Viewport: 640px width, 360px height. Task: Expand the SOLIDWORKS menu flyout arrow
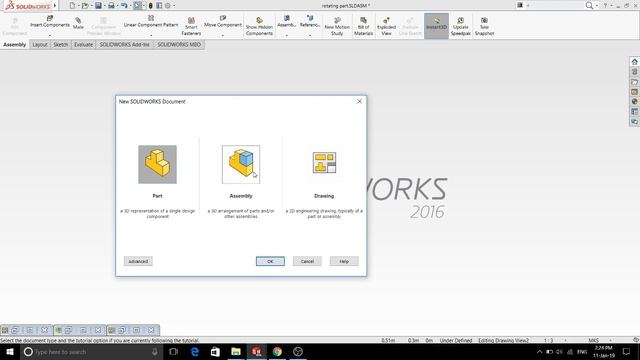[x=55, y=6]
